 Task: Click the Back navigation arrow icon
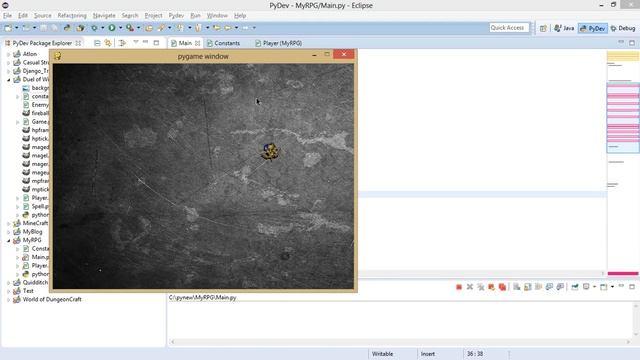[228, 28]
